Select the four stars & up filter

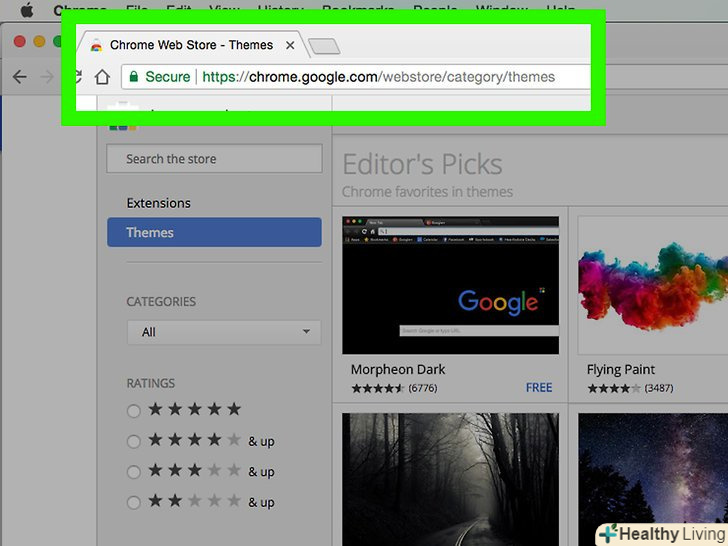tap(134, 442)
